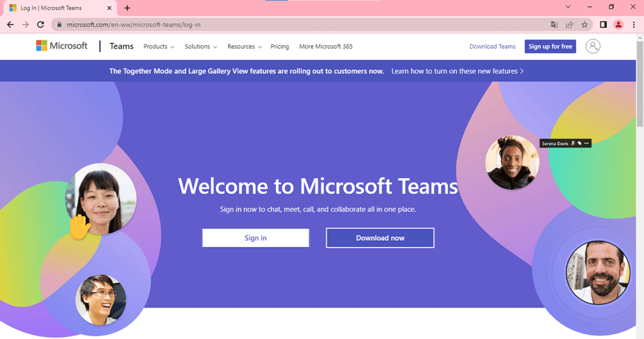Bookmark this page with the star icon
Viewport: 644px width, 339px height.
click(x=585, y=25)
